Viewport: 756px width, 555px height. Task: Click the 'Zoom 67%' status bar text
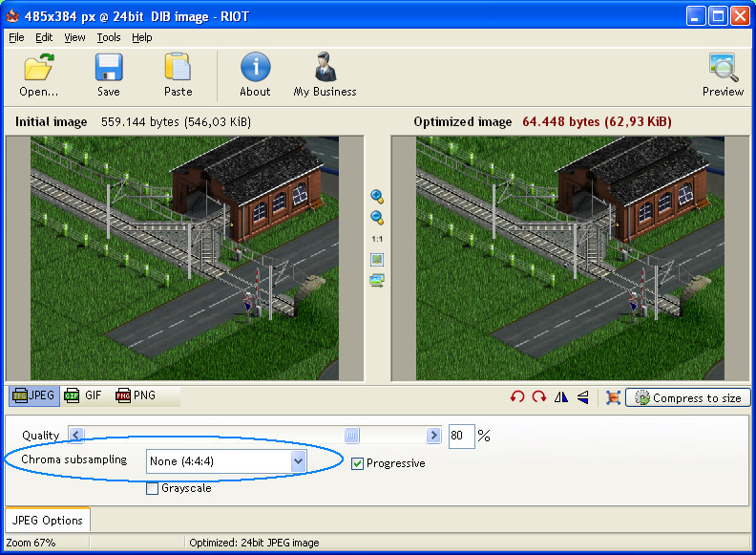[x=31, y=543]
